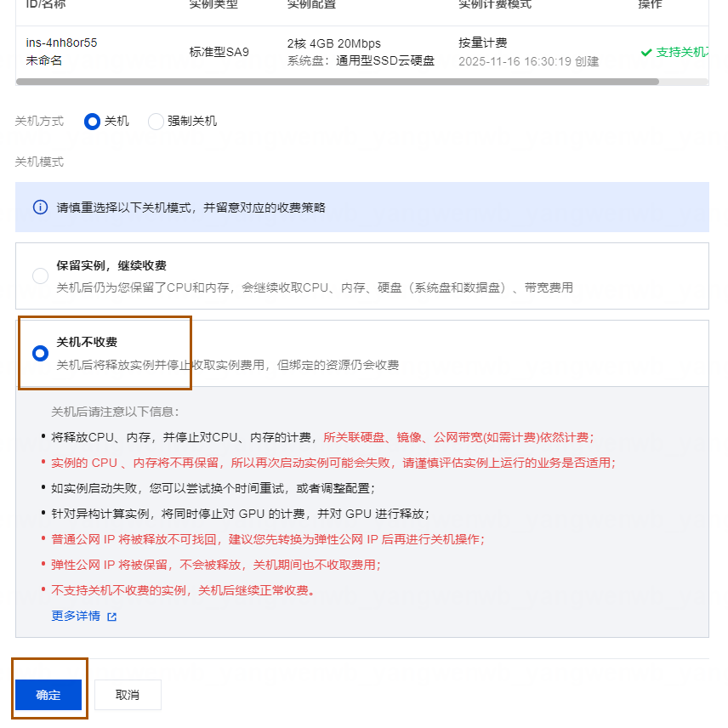Choose the 强制关机 radio option
Viewport: 728px width, 728px height.
(156, 122)
